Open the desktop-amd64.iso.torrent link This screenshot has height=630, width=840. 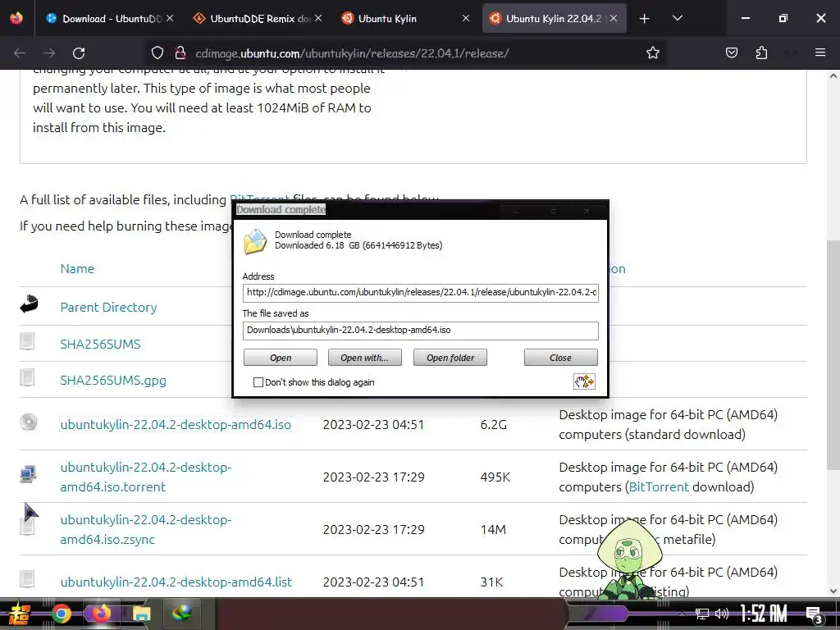point(146,477)
